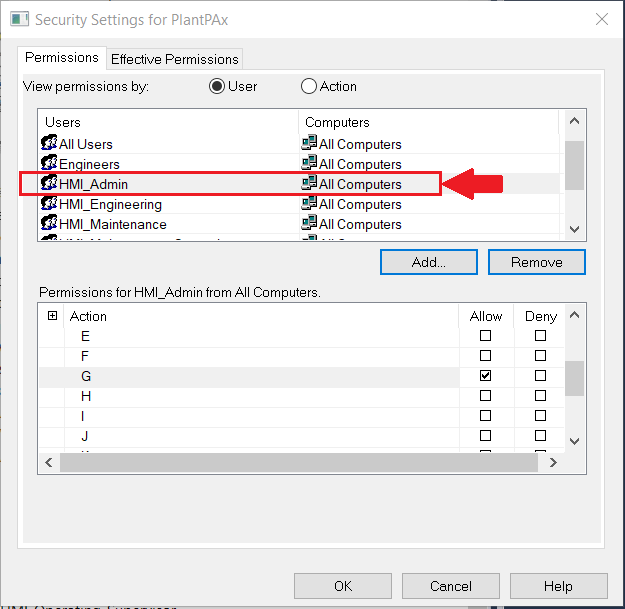This screenshot has height=609, width=625.
Task: Click down arrow of users list scrollbar
Action: (x=574, y=229)
